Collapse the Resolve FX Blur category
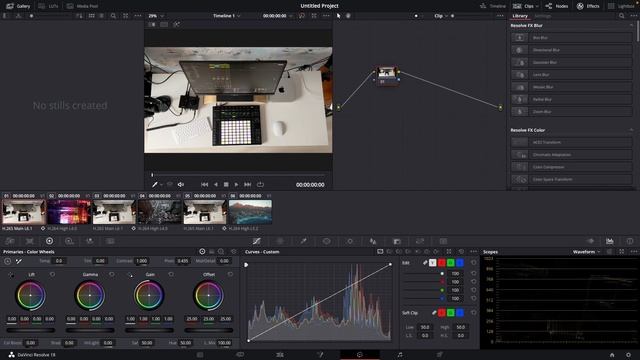Image resolution: width=640 pixels, height=360 pixels. 631,25
